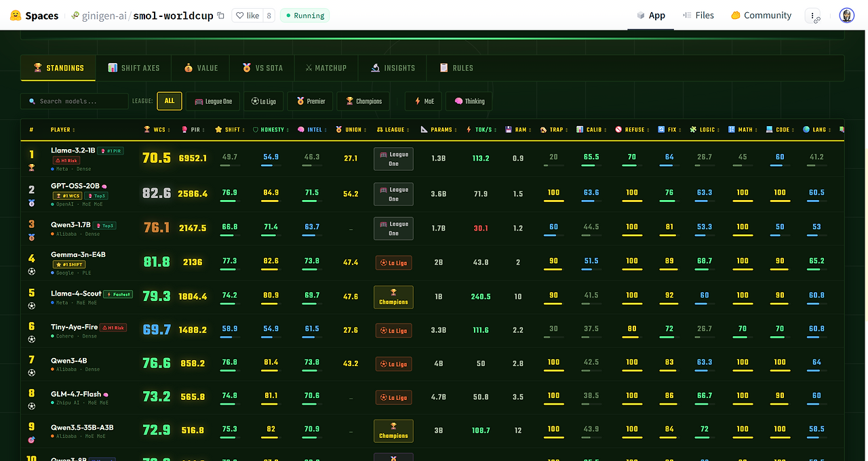Select the Insights tab

(x=393, y=68)
